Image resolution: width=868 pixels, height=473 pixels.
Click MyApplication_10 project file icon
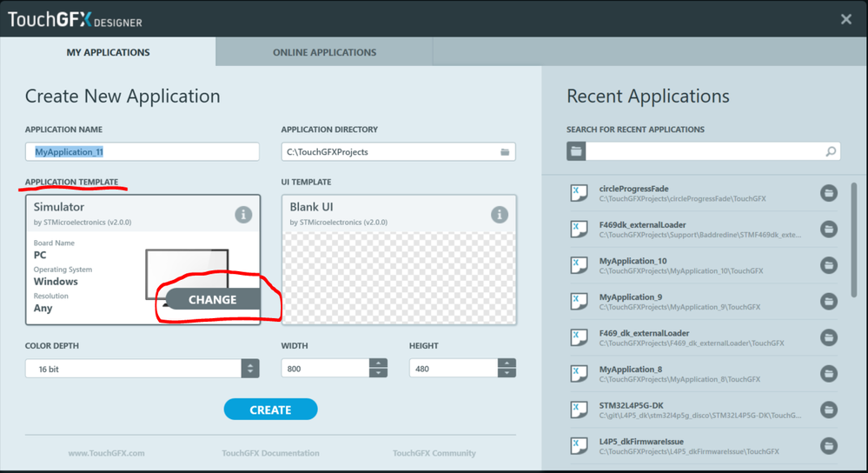pos(579,265)
